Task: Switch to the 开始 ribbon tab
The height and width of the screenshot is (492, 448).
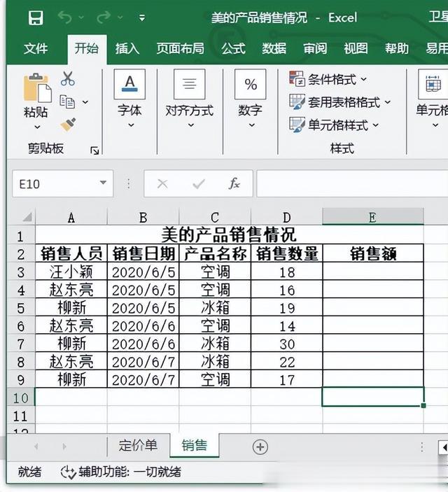Action: click(x=87, y=48)
